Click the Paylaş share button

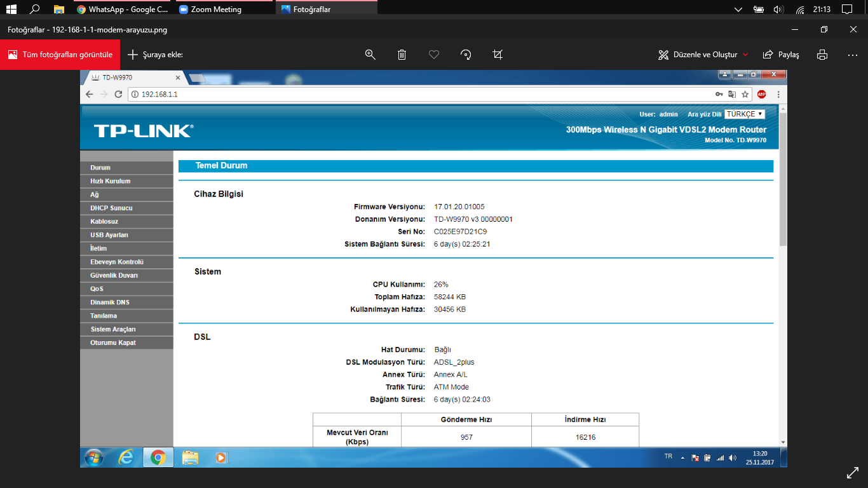tap(781, 55)
